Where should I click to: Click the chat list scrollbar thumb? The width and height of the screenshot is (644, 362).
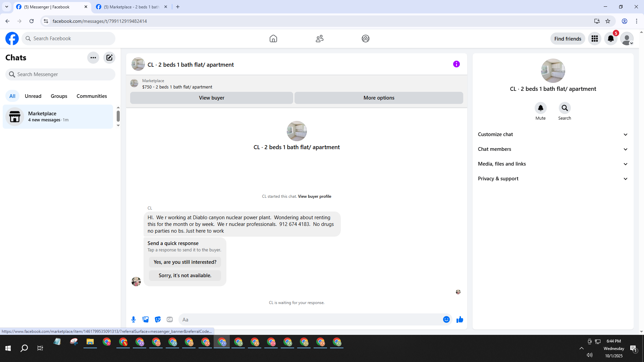coord(118,116)
